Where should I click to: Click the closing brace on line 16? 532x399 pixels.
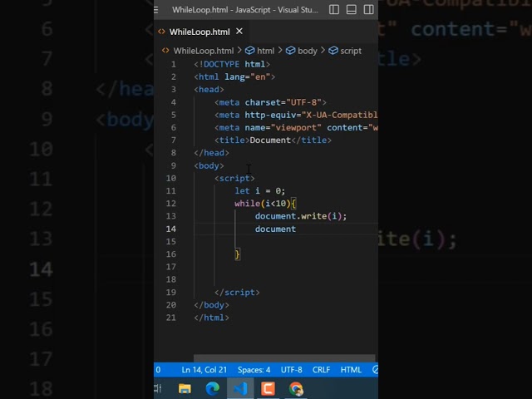click(237, 254)
